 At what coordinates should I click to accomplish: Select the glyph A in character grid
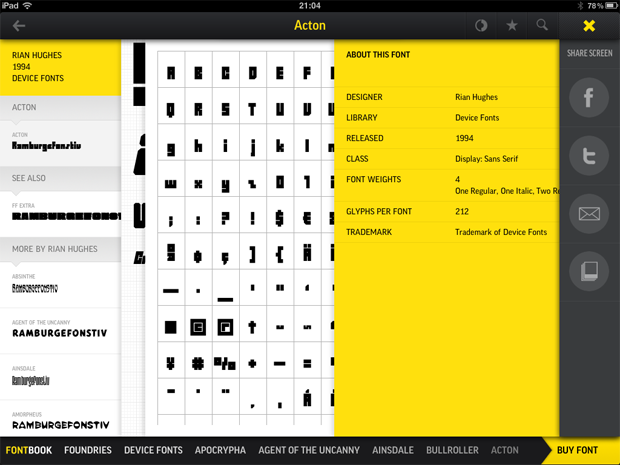click(x=171, y=73)
